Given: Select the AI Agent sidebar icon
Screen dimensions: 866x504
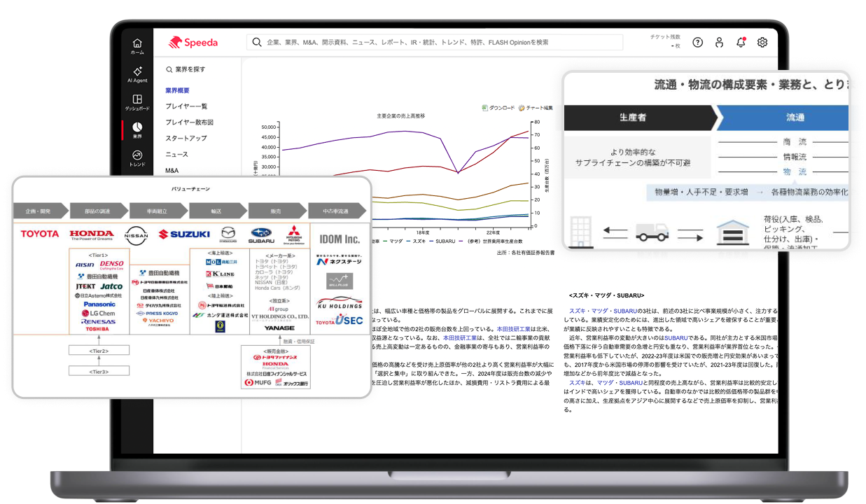Looking at the screenshot, I should pyautogui.click(x=137, y=73).
